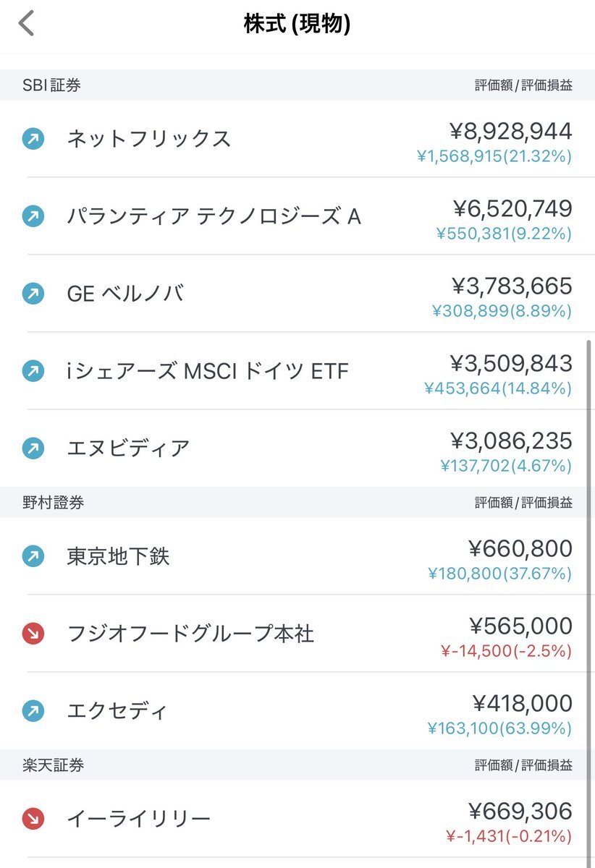The image size is (595, 868).
Task: Open the ネットフリックス stock row
Action: (x=297, y=138)
